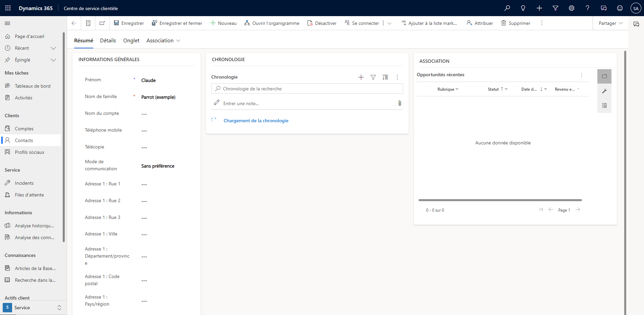Collapse the left navigation with the hamburger icon
The image size is (644, 315).
(7, 23)
